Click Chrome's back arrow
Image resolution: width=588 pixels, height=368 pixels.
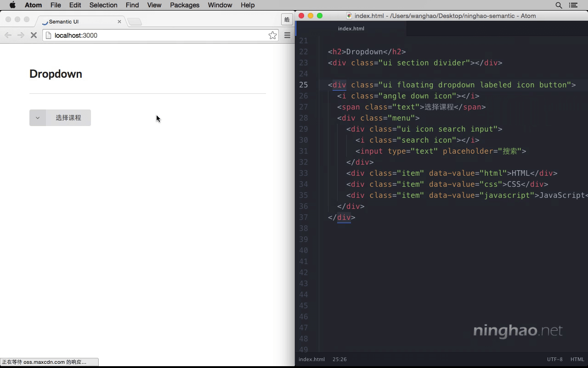coord(8,35)
